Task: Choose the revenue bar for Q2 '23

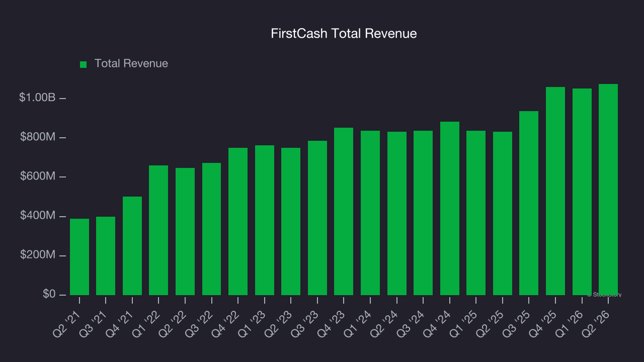Action: [x=291, y=222]
